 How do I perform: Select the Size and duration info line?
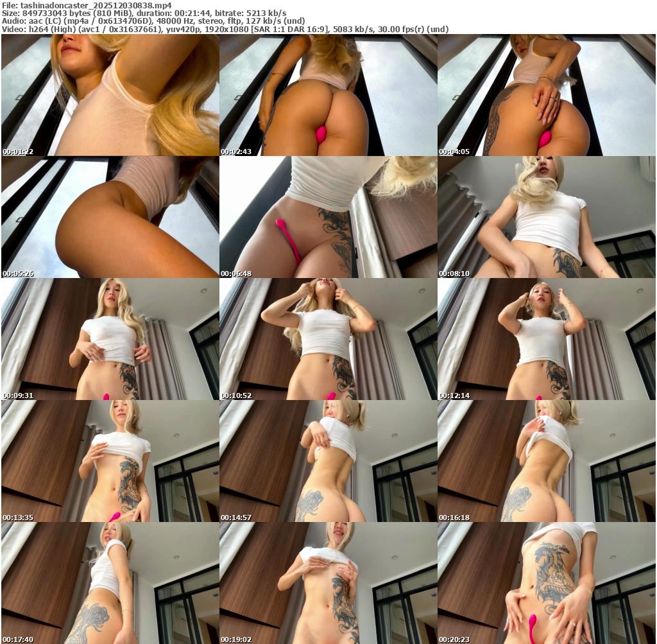[144, 13]
